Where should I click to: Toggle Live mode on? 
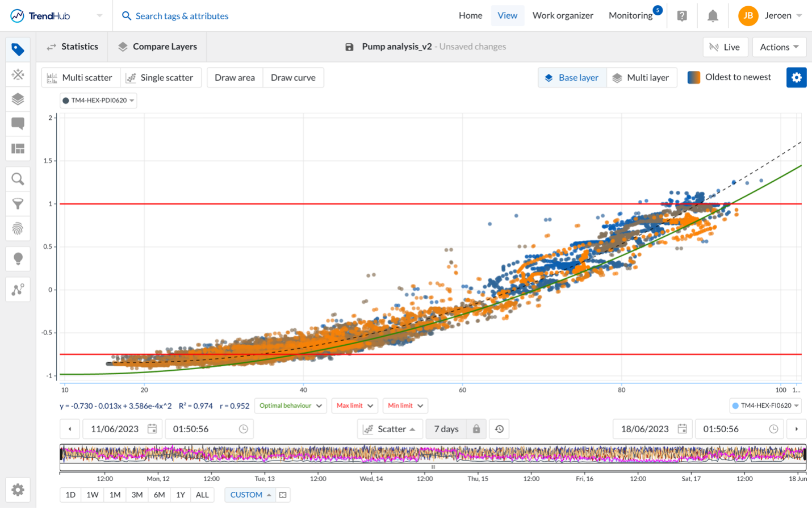click(x=725, y=47)
